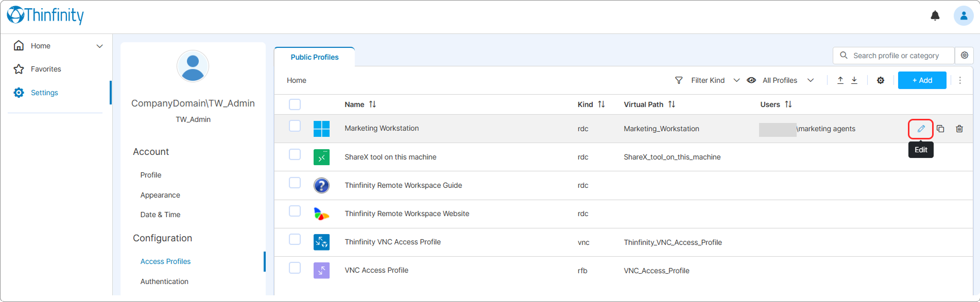Click the Marketing Workstation Windows icon
The width and height of the screenshot is (980, 302).
tap(321, 129)
